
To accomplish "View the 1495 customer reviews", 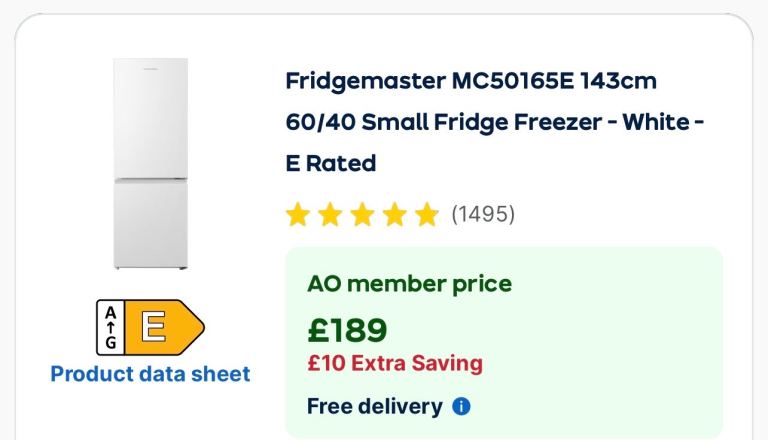I will coord(483,214).
